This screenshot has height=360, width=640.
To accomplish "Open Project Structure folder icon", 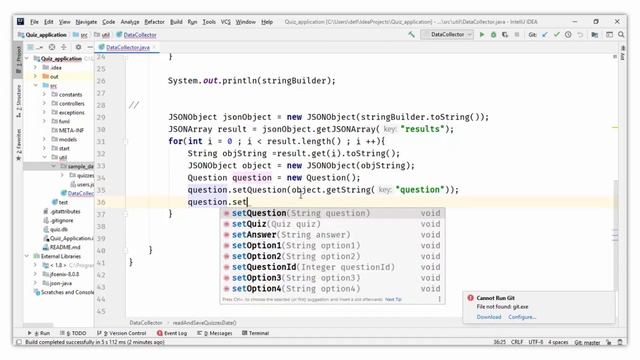I will (595, 35).
